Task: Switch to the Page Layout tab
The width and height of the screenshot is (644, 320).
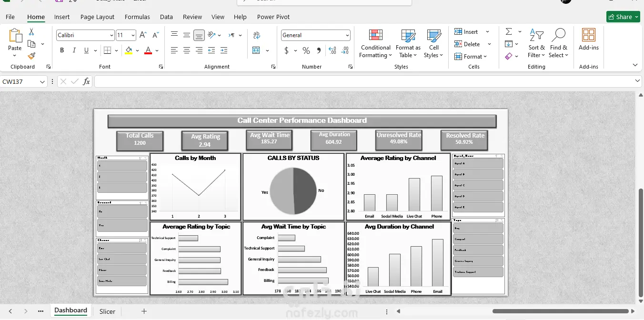Action: [x=97, y=17]
